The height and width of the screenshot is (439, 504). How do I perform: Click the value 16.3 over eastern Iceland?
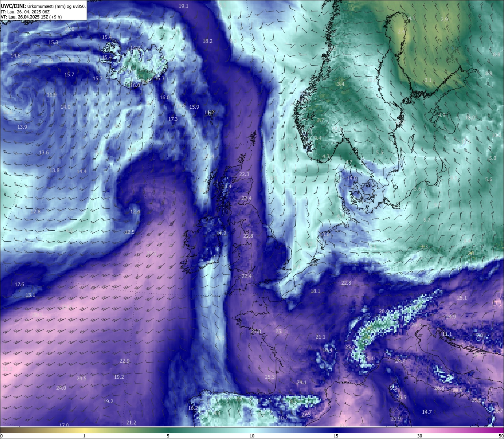159,79
